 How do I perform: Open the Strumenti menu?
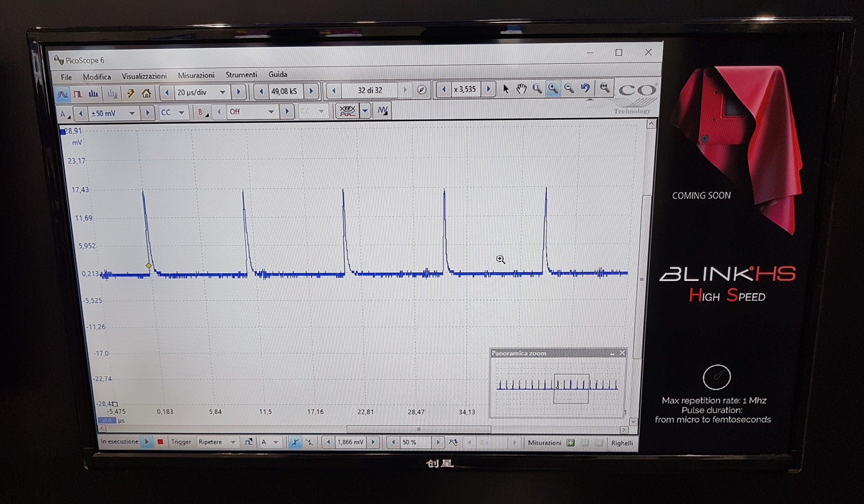[241, 75]
